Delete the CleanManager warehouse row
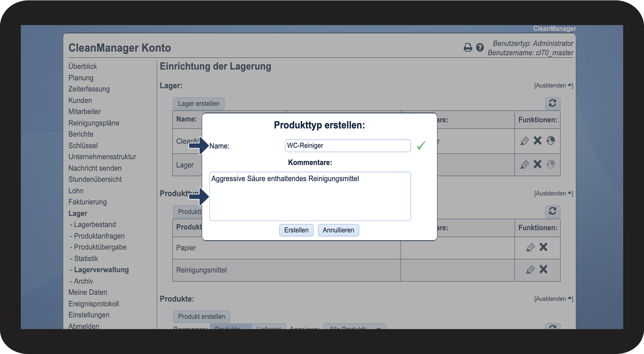The image size is (644, 354). pyautogui.click(x=538, y=141)
